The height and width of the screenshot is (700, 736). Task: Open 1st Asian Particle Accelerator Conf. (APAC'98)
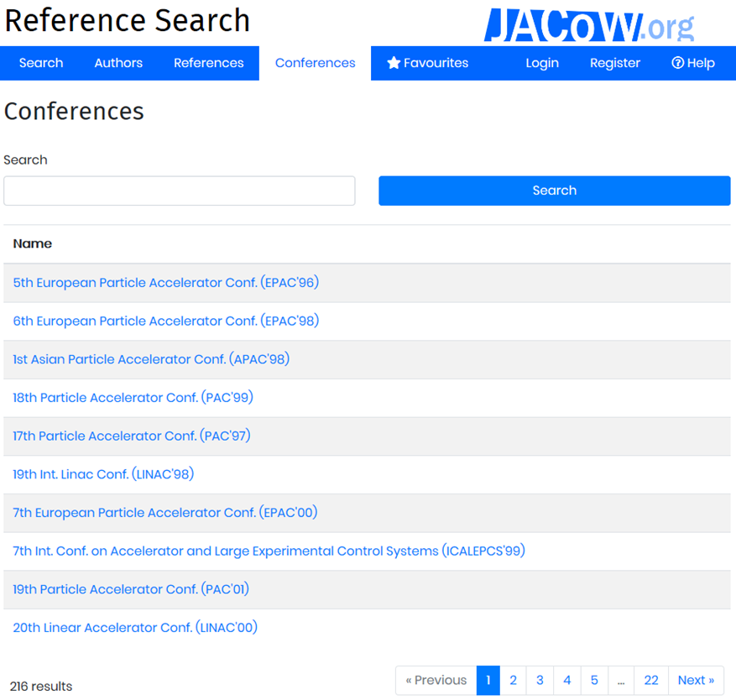(151, 359)
